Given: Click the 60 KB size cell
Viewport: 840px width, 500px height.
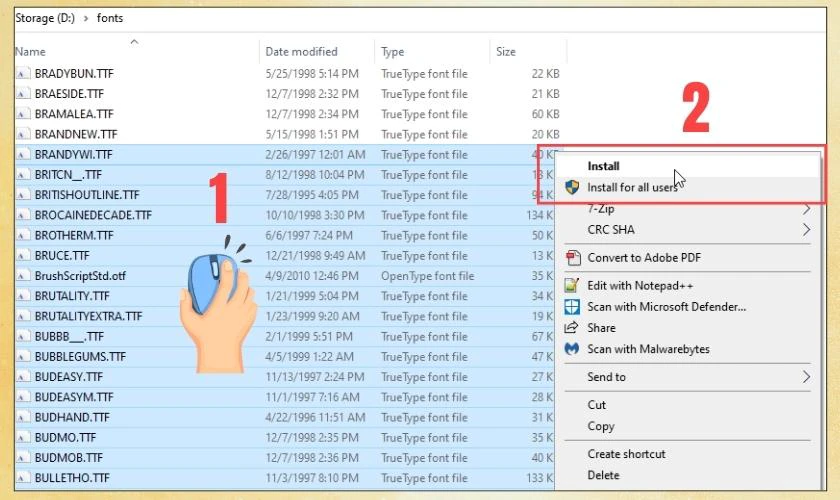Looking at the screenshot, I should tap(545, 114).
